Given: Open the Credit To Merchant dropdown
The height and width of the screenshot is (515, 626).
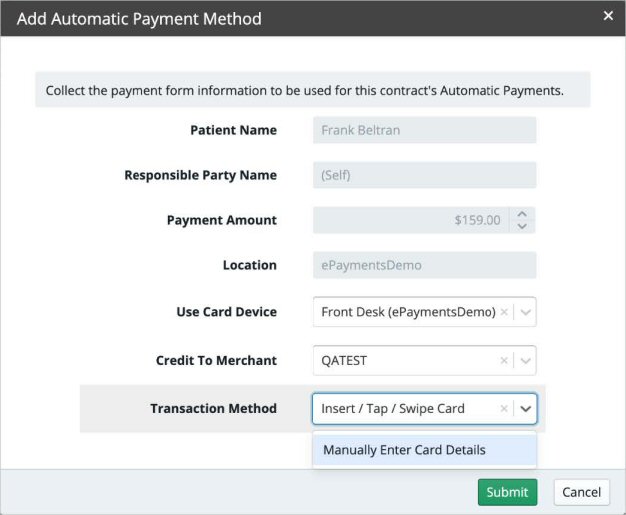Looking at the screenshot, I should point(526,360).
